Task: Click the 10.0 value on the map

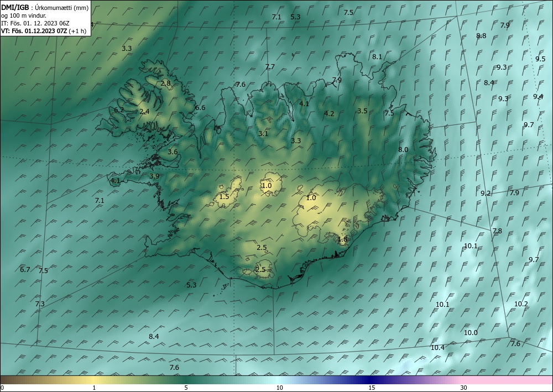Action: click(471, 332)
